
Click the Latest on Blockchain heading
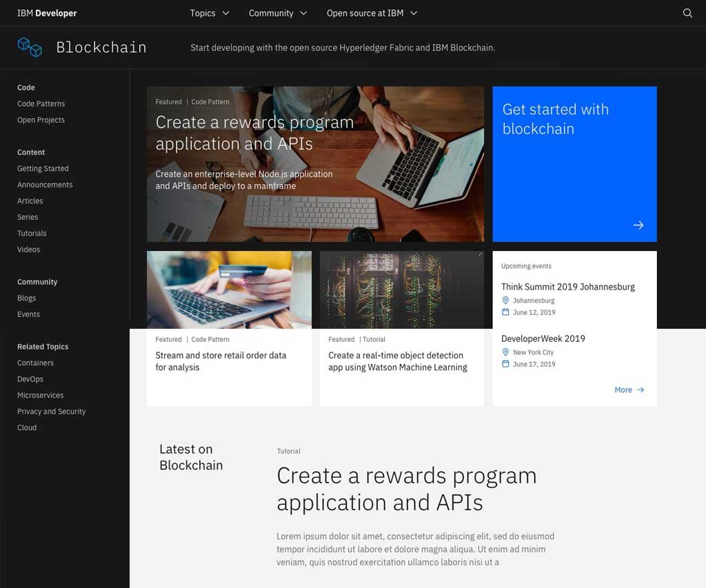(191, 457)
